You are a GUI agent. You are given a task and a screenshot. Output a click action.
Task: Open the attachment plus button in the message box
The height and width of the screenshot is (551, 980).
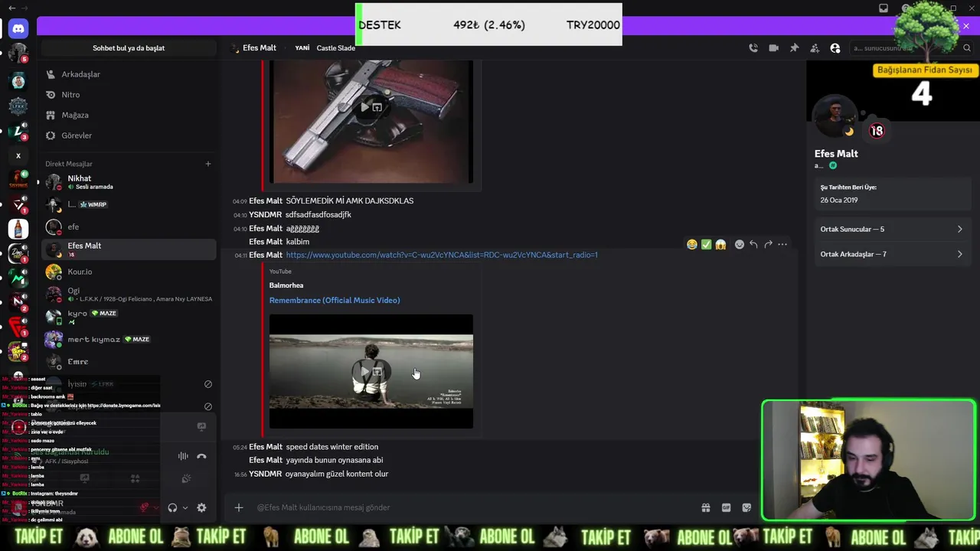pyautogui.click(x=239, y=507)
